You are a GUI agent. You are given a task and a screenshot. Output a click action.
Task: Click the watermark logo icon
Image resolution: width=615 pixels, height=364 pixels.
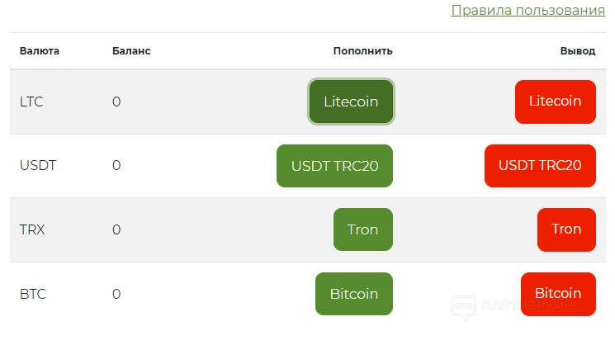pos(464,307)
